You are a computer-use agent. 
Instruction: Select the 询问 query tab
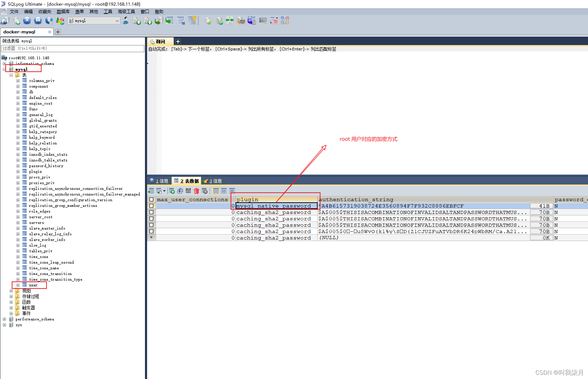click(160, 42)
